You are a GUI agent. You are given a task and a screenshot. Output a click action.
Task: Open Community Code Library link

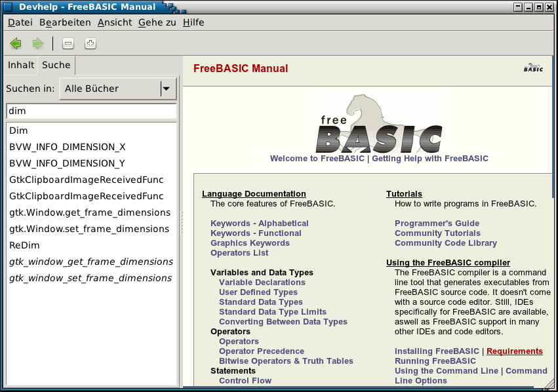445,243
